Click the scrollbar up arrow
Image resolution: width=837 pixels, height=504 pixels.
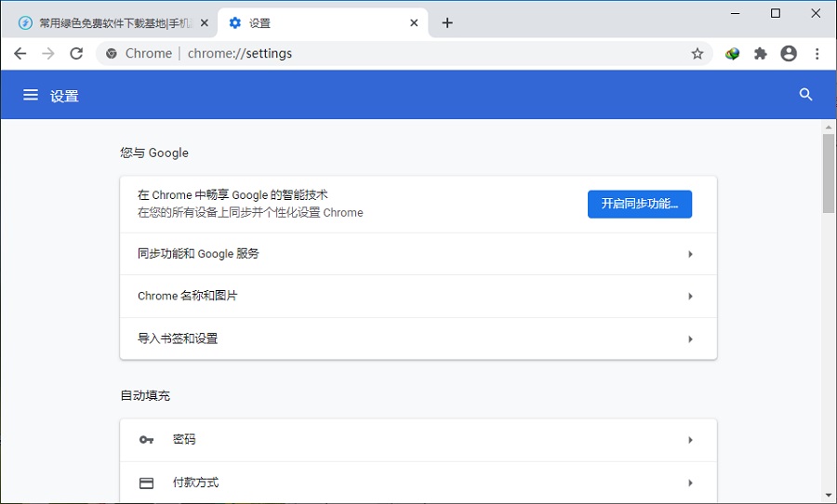pyautogui.click(x=828, y=127)
